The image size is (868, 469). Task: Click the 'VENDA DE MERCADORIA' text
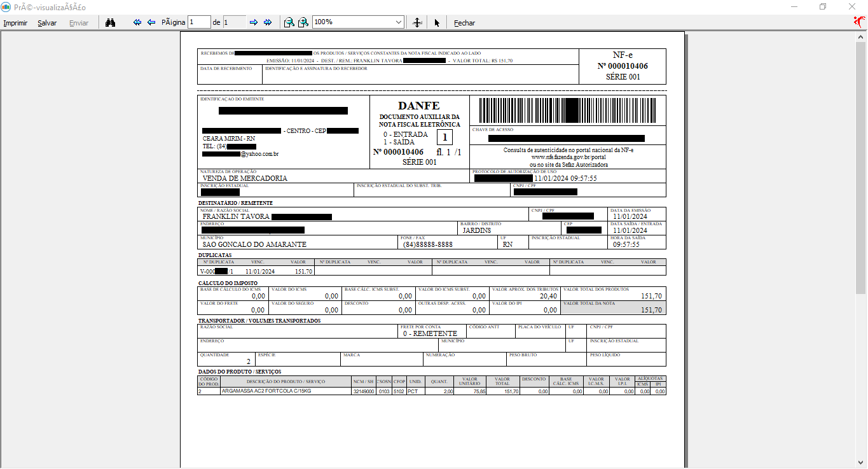245,179
